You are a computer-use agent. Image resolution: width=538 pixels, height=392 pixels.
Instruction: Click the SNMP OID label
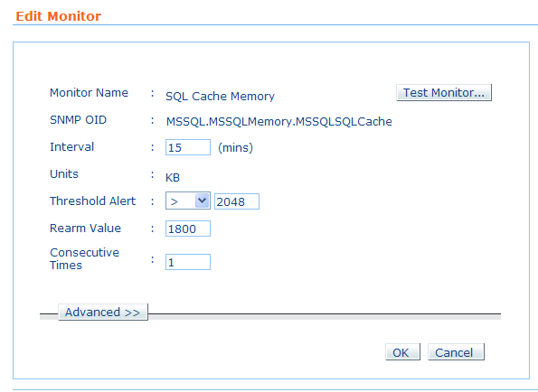78,120
